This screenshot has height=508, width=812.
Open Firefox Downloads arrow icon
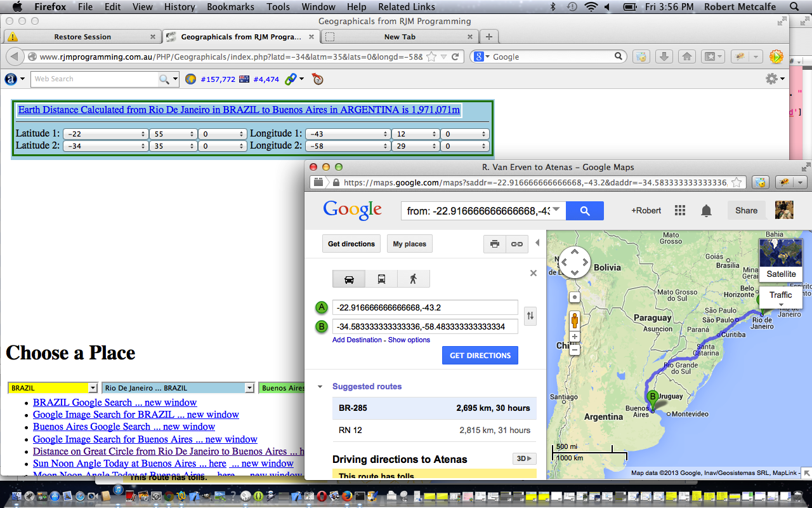pos(664,57)
